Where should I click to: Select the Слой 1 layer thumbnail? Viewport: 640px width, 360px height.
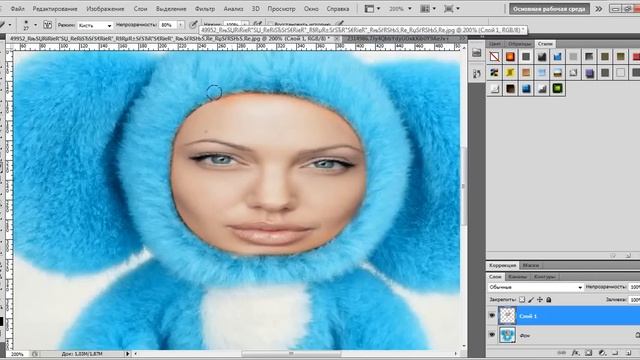(507, 316)
